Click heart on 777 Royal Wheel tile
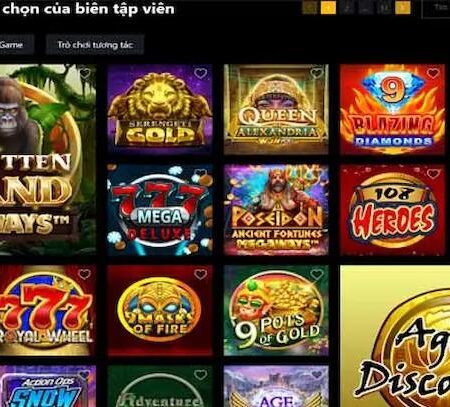This screenshot has height=407, width=450. 84,274
